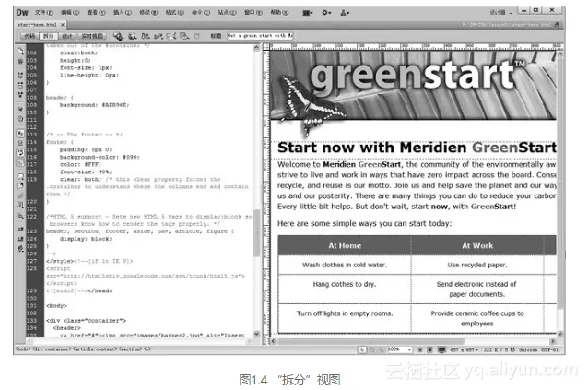Click the Move or Convert CSS icon

click(x=20, y=216)
